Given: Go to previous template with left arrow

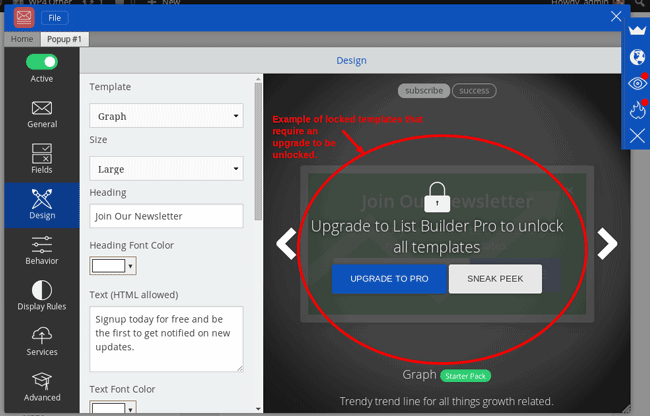Looking at the screenshot, I should pyautogui.click(x=287, y=244).
